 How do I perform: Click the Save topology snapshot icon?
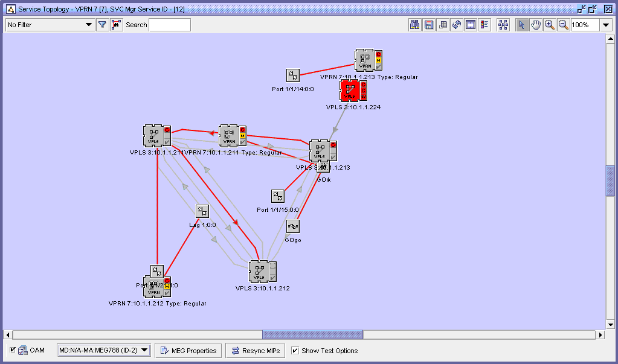429,24
